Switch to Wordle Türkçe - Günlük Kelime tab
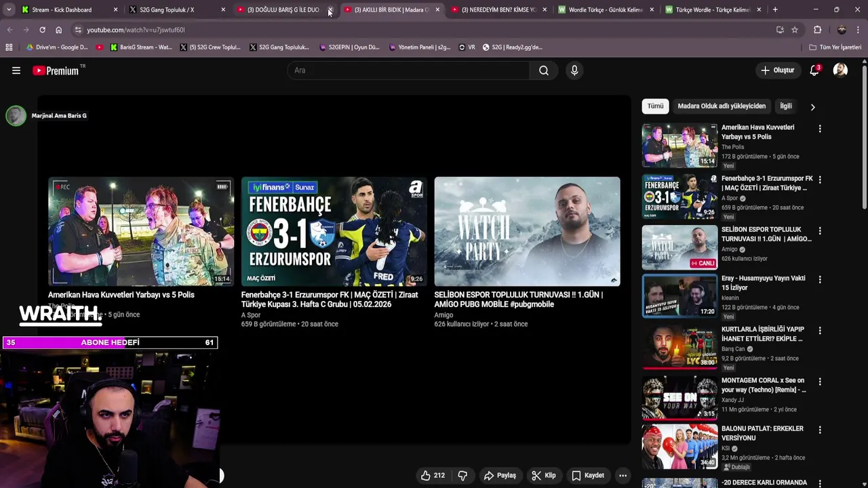 606,9
